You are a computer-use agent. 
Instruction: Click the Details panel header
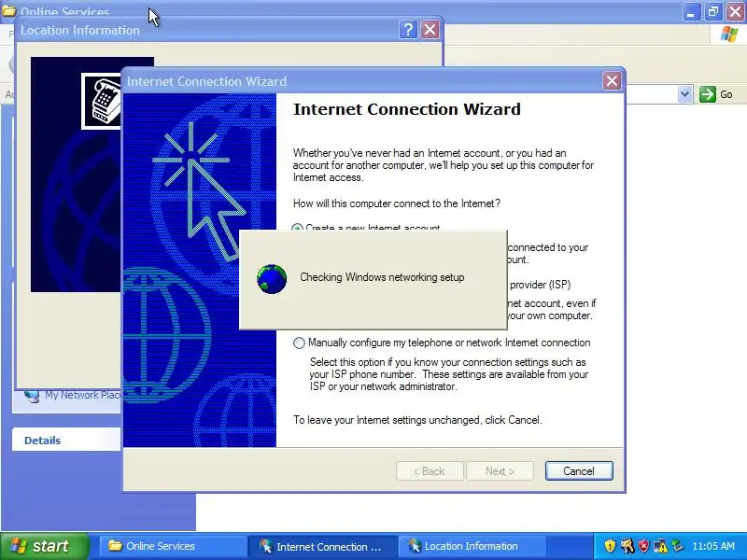66,440
